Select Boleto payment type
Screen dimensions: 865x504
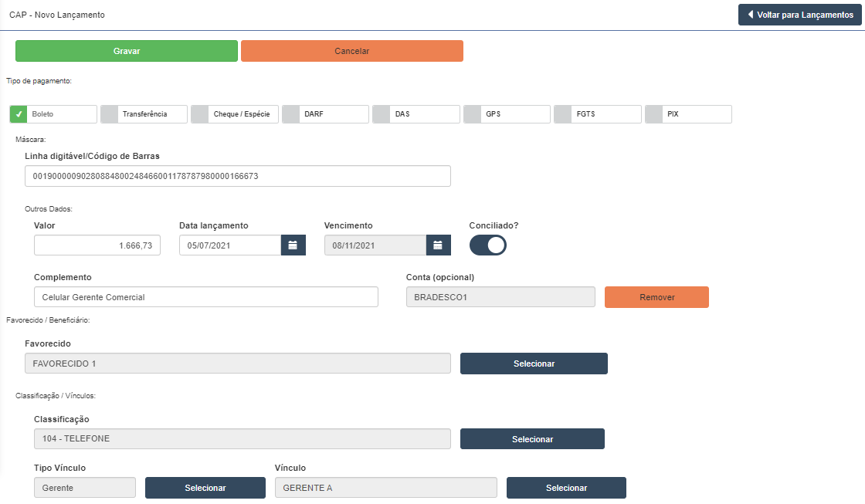click(x=53, y=114)
